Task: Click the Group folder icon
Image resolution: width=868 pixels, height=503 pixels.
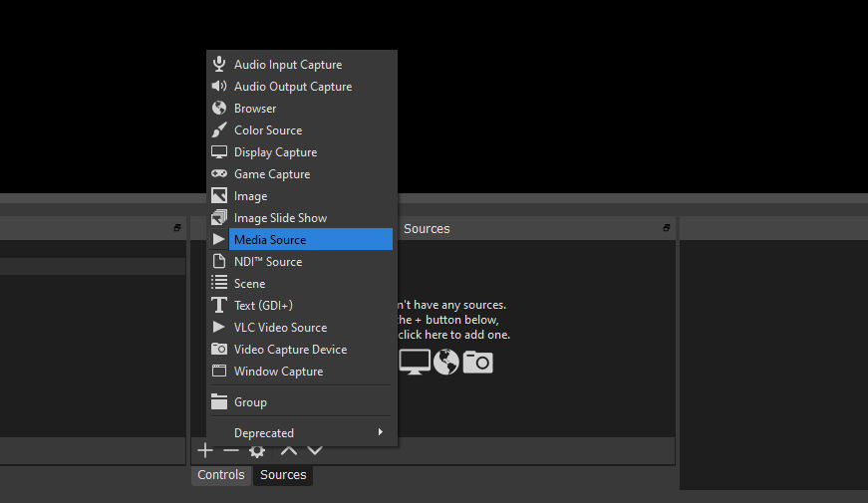Action: coord(219,402)
